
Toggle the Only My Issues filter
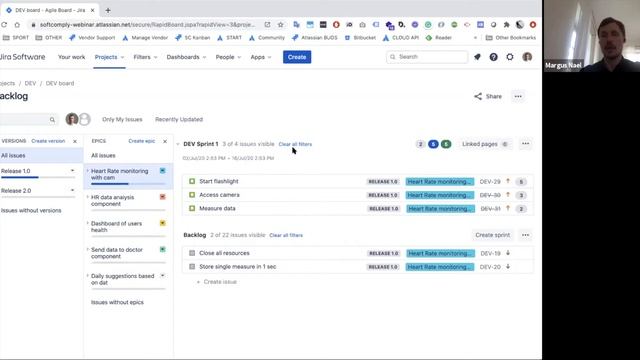coord(122,119)
